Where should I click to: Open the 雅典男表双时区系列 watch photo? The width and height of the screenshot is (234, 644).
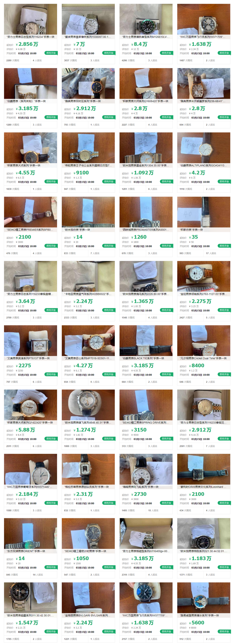[x=88, y=83]
